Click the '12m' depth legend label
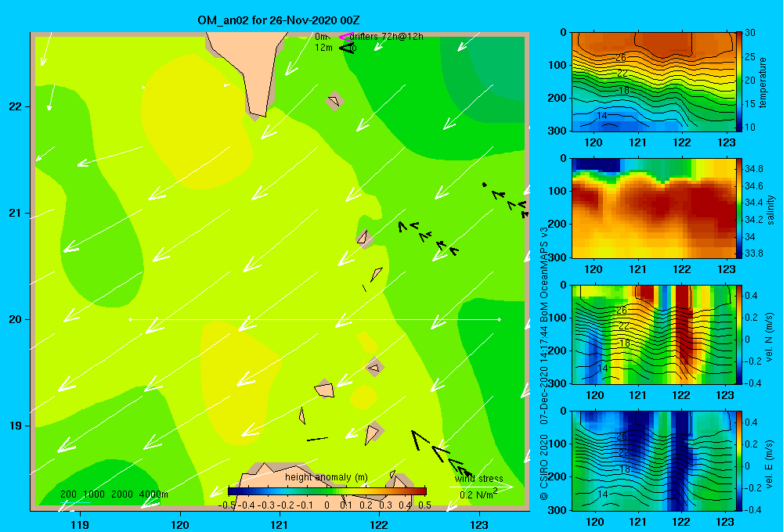The width and height of the screenshot is (783, 532). point(323,48)
